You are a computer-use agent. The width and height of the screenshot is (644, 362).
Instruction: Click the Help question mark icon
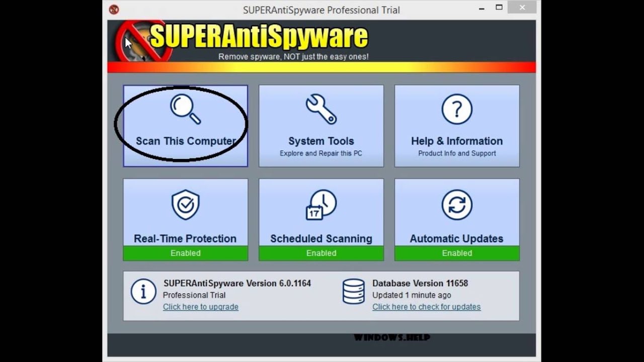click(x=457, y=109)
